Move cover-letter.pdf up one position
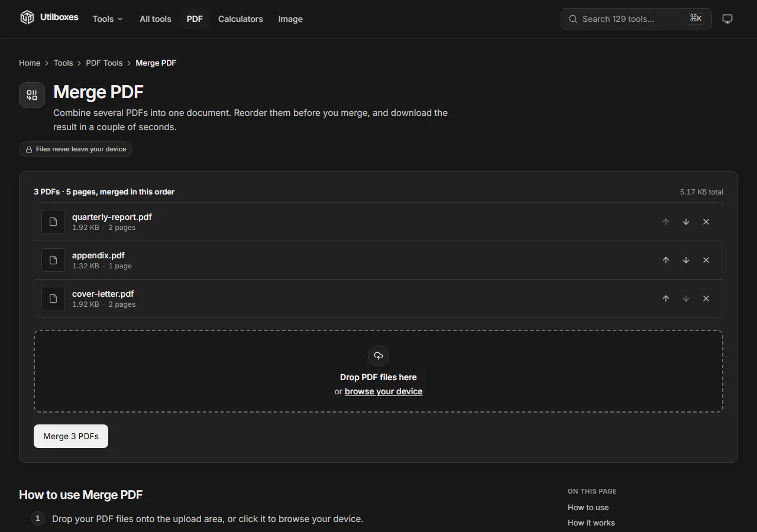The width and height of the screenshot is (757, 532). [x=666, y=299]
